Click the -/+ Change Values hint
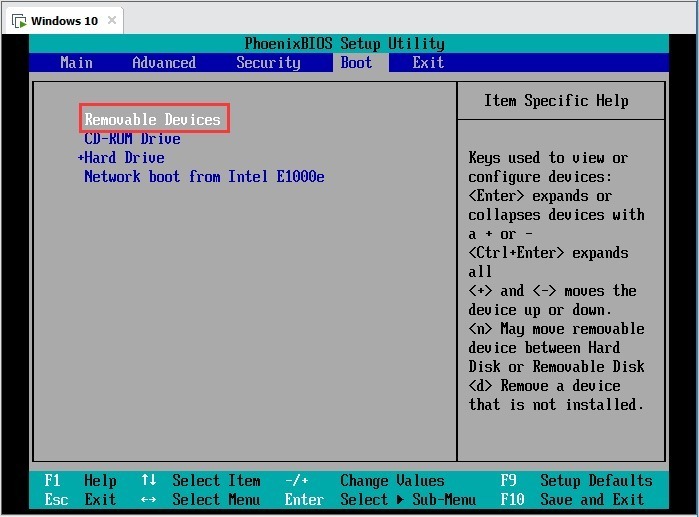The image size is (699, 517). pos(298,481)
